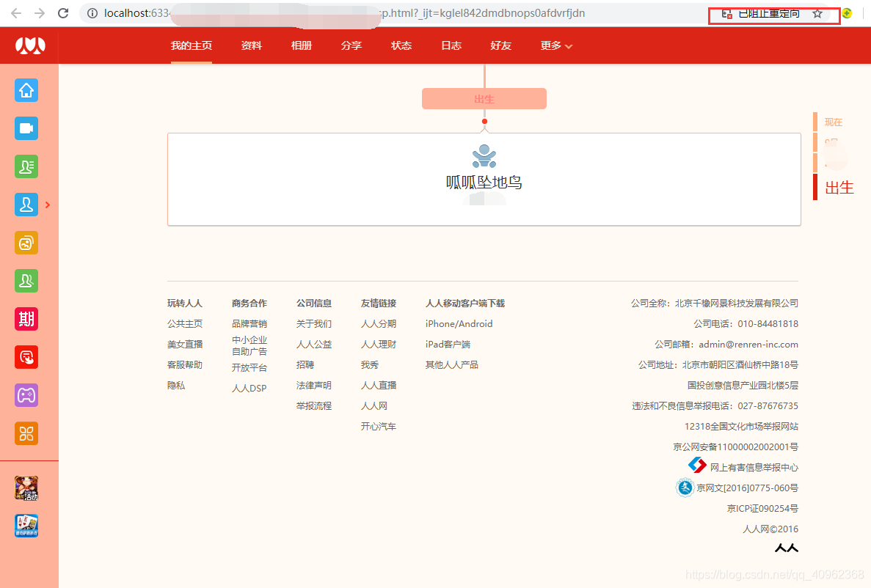Screen dimensions: 871x588
Task: Select 出生 on the right timeline navigator
Action: point(839,188)
